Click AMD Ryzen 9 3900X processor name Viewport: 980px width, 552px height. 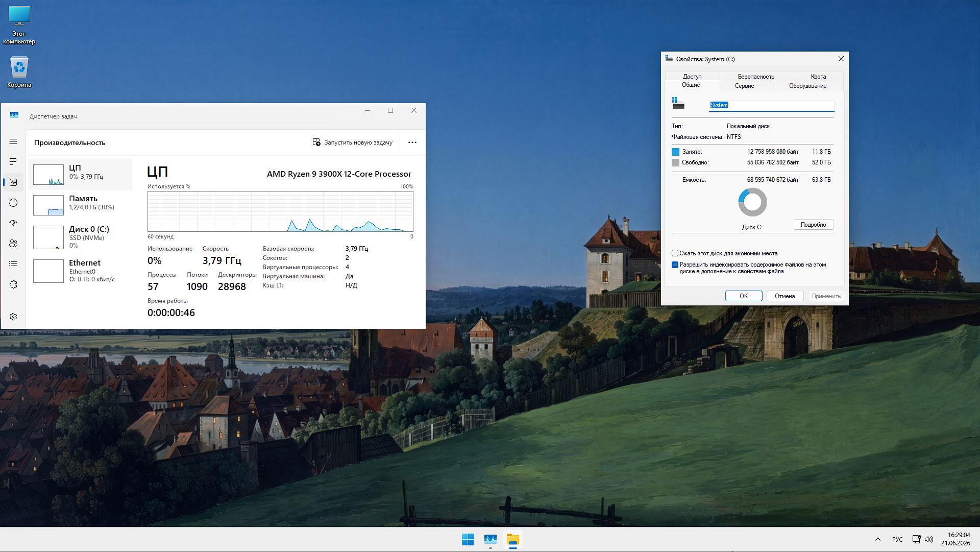tap(339, 174)
